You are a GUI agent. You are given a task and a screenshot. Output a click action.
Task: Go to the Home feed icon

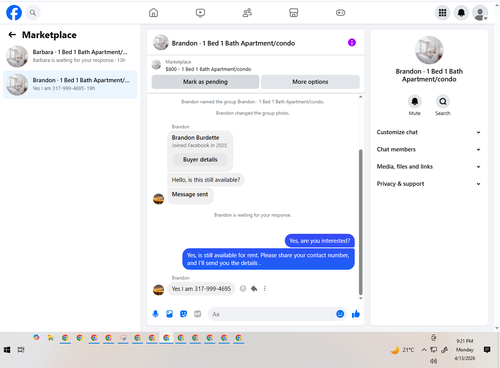coord(153,13)
